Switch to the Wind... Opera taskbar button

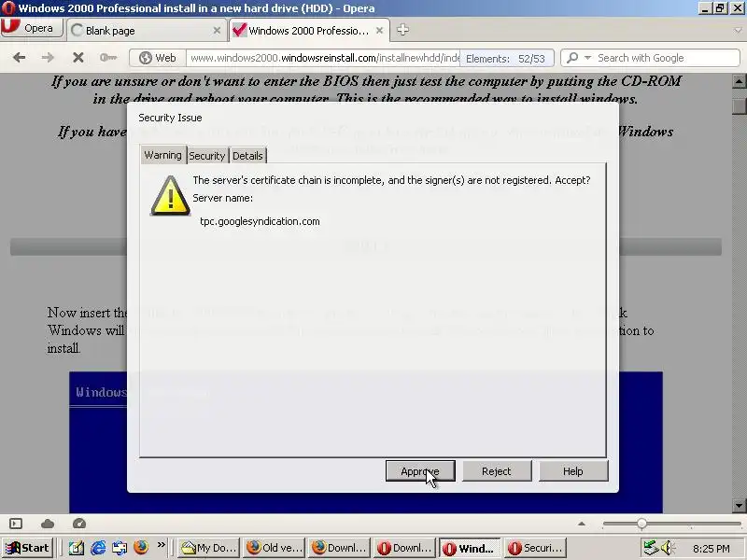[470, 548]
